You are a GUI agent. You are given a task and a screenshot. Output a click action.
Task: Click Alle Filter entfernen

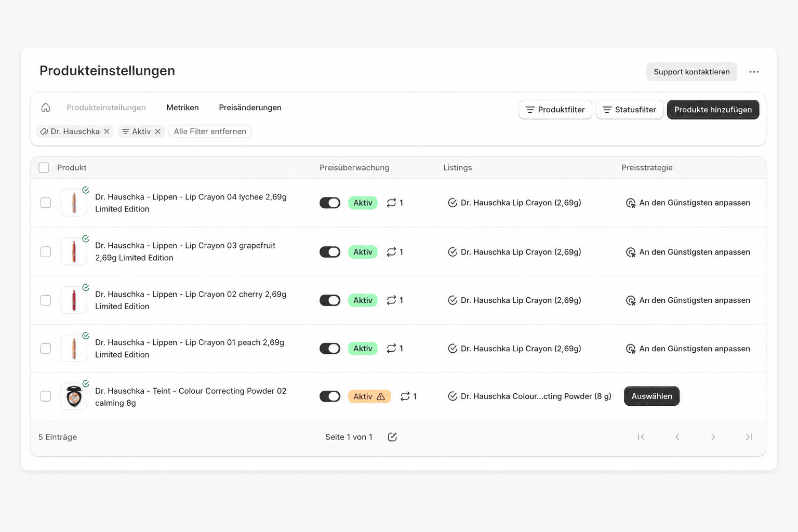pos(210,131)
